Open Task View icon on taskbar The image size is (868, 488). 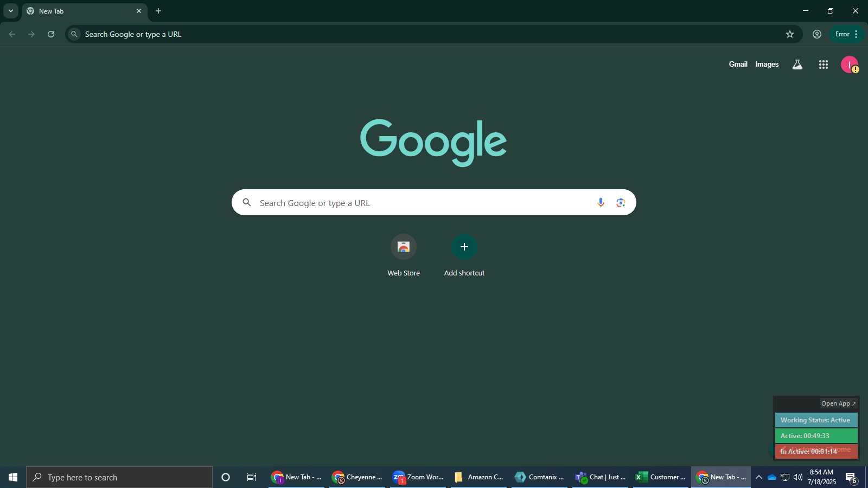(x=252, y=477)
